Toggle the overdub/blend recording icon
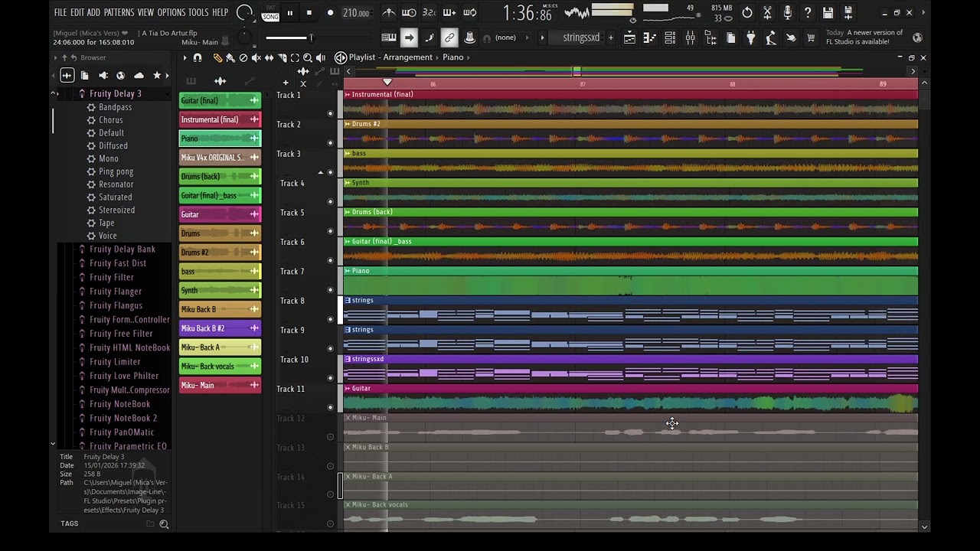The height and width of the screenshot is (551, 980). (449, 12)
